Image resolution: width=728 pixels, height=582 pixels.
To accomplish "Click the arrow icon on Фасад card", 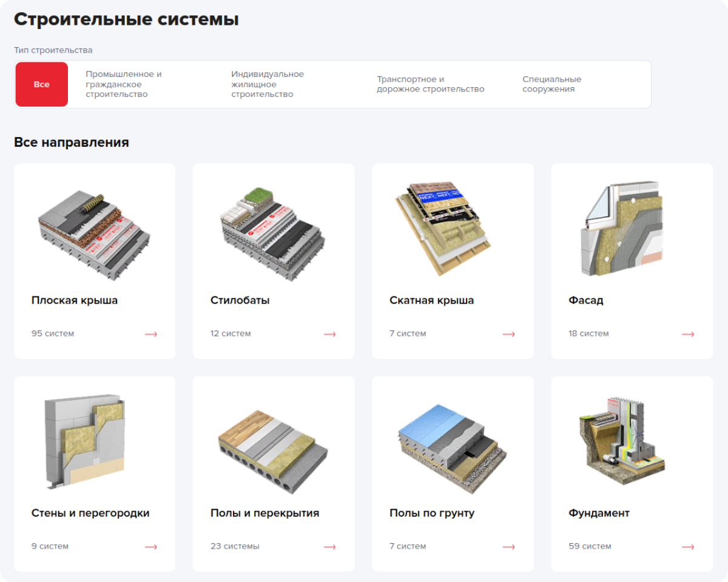I will point(687,334).
